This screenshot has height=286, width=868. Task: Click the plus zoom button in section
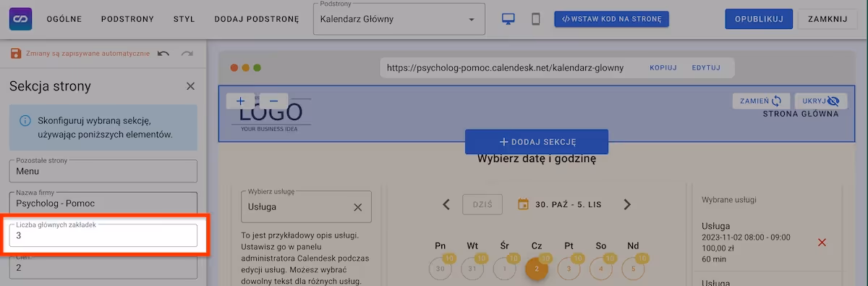tap(240, 101)
